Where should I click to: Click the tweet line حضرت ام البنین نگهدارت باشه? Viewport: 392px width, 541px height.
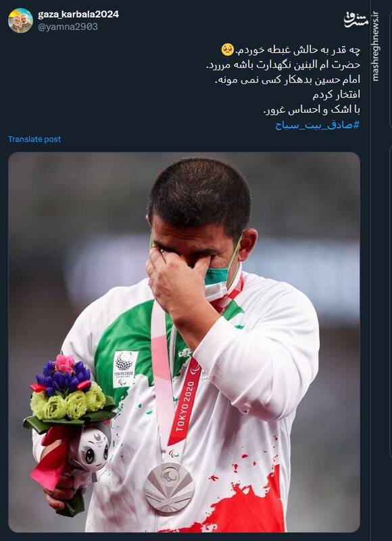(x=283, y=65)
